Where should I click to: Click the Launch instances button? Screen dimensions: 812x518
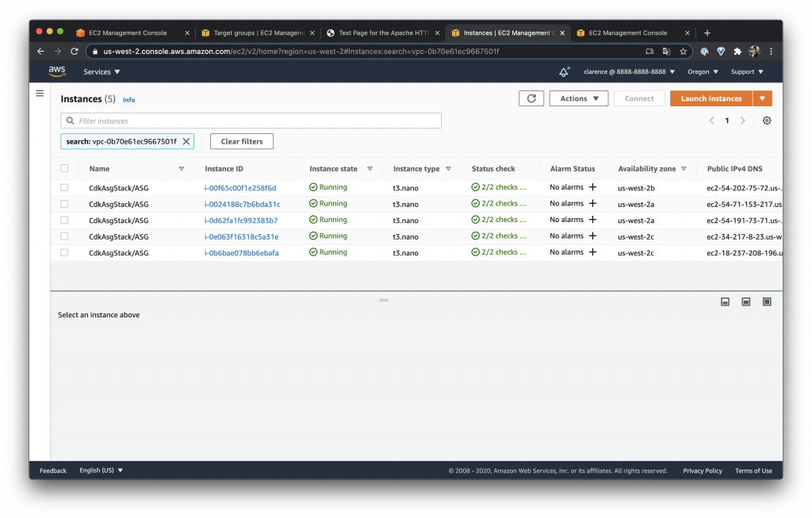coord(711,98)
